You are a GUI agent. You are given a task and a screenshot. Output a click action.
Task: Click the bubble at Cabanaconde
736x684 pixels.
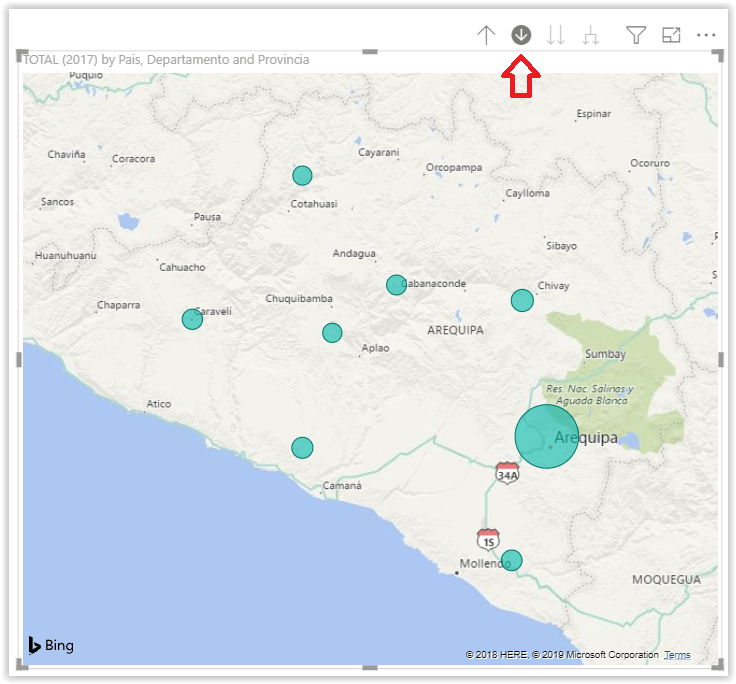[396, 285]
